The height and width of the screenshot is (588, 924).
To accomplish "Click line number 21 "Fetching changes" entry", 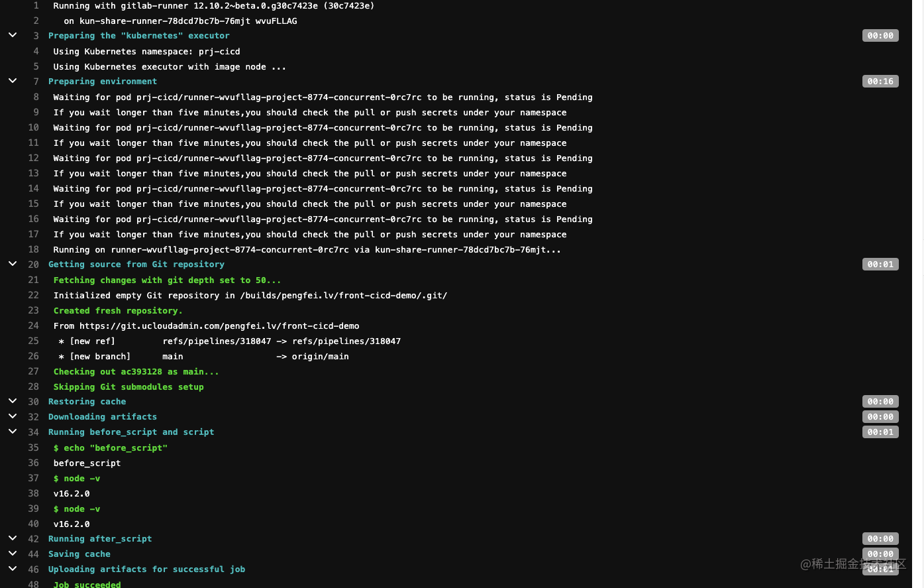I will [33, 280].
